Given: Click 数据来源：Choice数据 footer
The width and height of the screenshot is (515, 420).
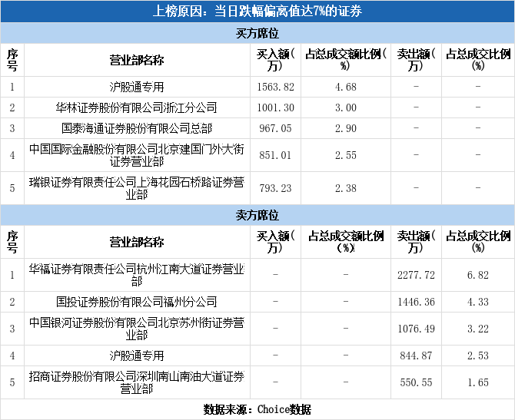Looking at the screenshot, I should (257, 409).
